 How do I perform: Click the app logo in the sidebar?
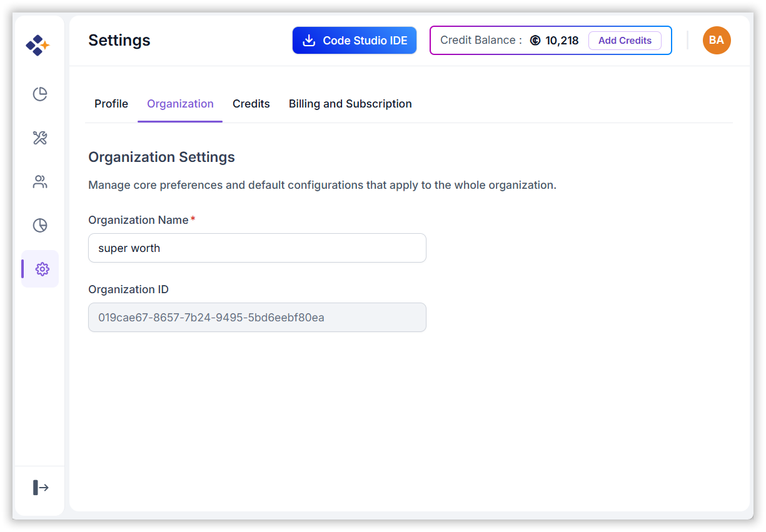(38, 45)
